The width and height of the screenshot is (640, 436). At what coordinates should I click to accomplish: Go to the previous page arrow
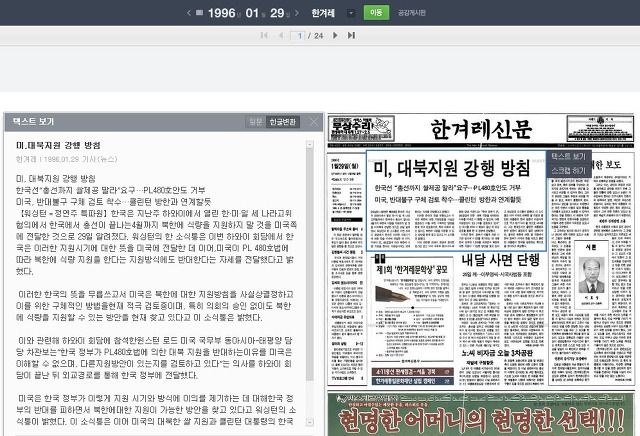[x=281, y=36]
